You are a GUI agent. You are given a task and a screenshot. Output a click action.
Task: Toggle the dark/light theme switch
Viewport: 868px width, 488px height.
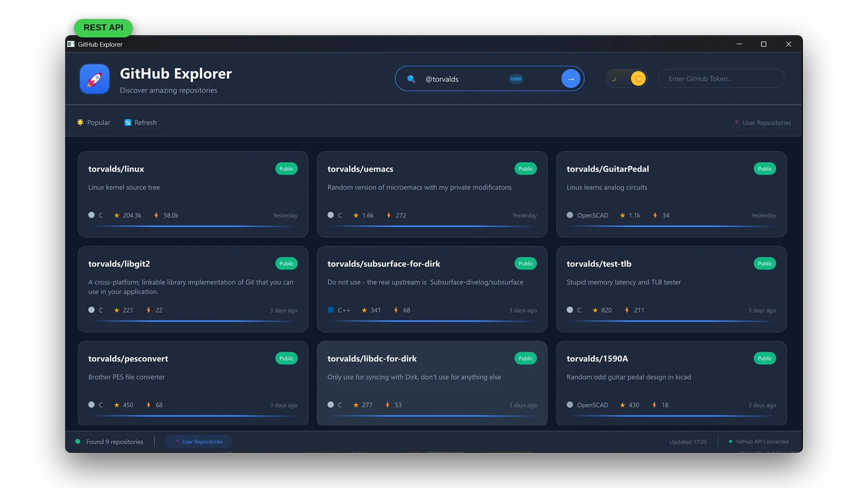tap(626, 79)
